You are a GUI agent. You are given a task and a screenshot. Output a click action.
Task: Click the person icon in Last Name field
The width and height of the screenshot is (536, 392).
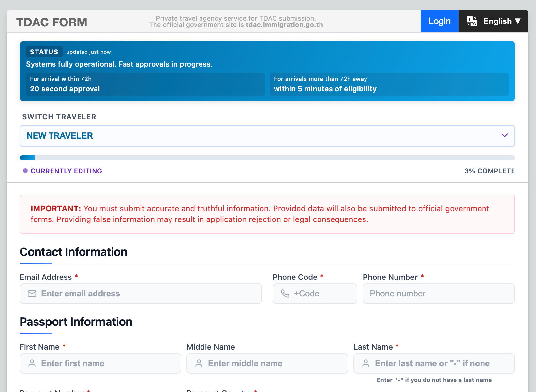[366, 363]
